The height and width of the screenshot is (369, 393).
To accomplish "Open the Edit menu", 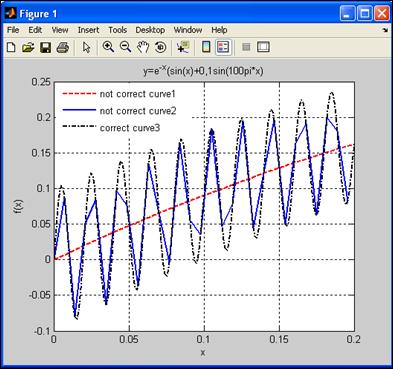I will pyautogui.click(x=35, y=30).
